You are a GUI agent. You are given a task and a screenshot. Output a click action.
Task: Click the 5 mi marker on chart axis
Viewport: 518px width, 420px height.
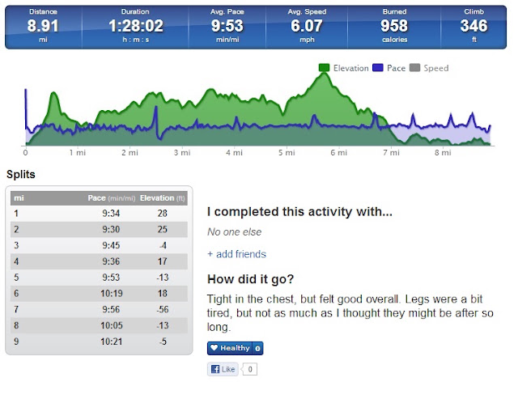point(286,153)
